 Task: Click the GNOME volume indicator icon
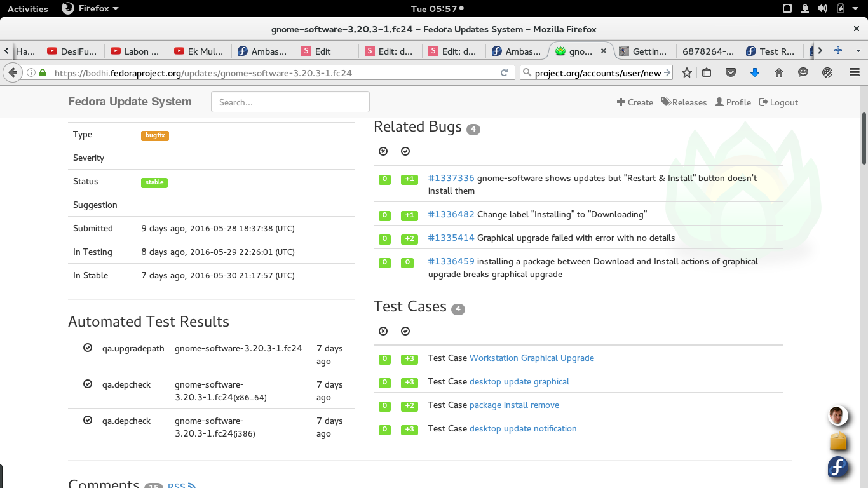point(823,8)
